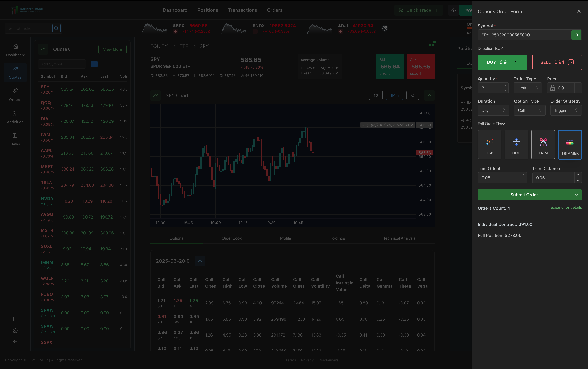This screenshot has height=369, width=588.
Task: Select the TRIMMER exit order flow
Action: pyautogui.click(x=570, y=145)
